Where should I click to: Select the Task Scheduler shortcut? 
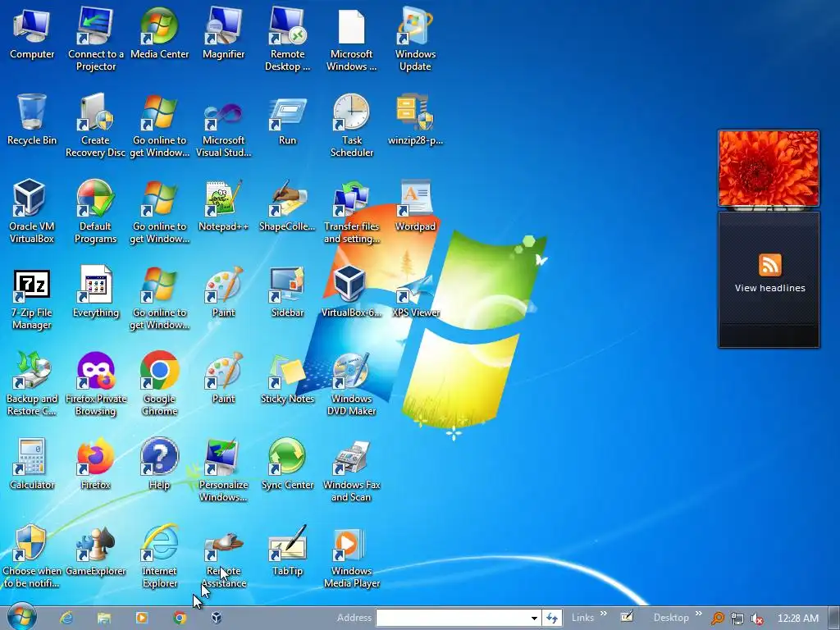[x=351, y=126]
